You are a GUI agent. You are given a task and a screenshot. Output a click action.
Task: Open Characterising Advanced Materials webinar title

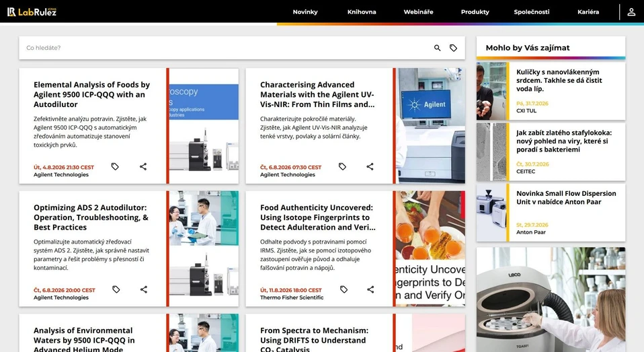(x=317, y=95)
